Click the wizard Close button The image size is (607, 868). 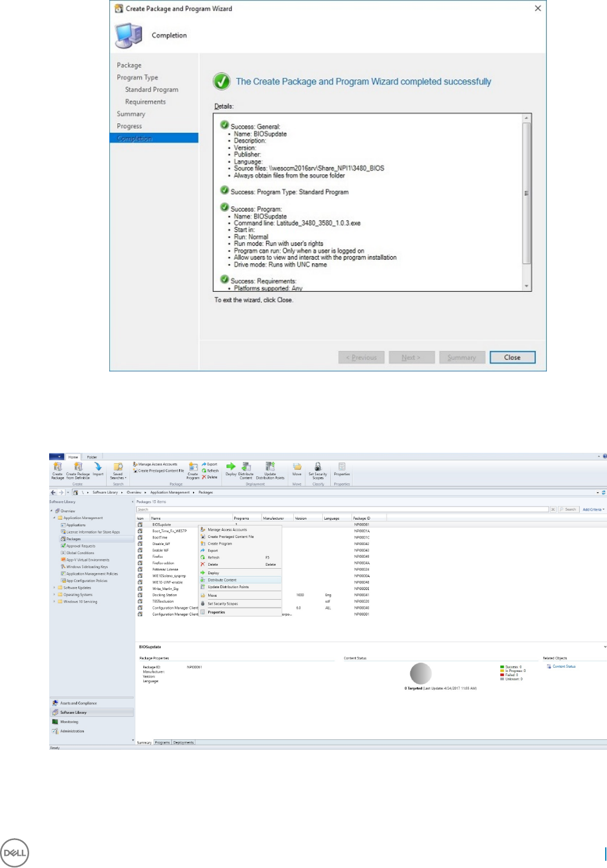[512, 358]
